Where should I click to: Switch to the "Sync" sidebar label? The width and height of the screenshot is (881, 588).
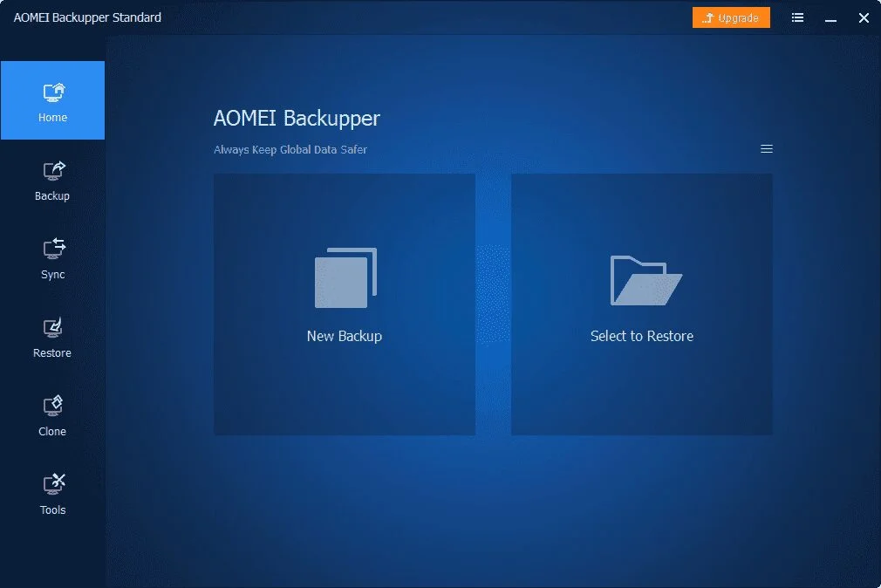tap(53, 275)
